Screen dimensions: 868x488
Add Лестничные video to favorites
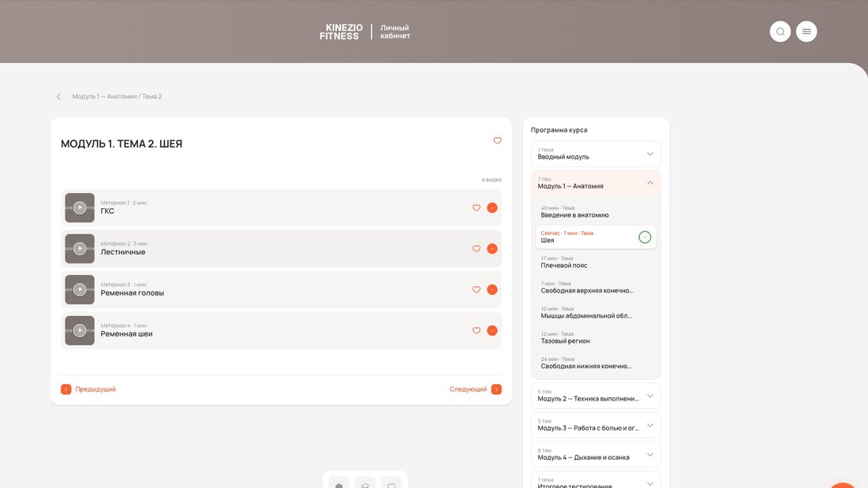[x=476, y=249]
